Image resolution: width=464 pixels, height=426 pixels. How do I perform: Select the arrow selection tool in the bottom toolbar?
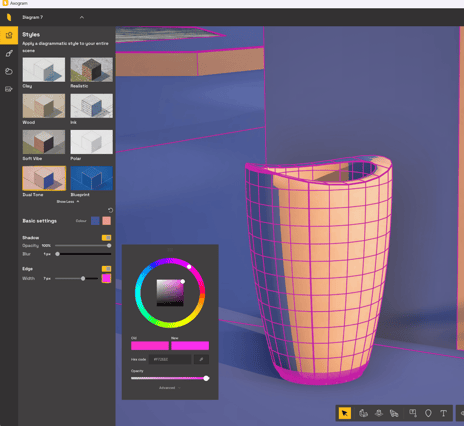tap(345, 413)
